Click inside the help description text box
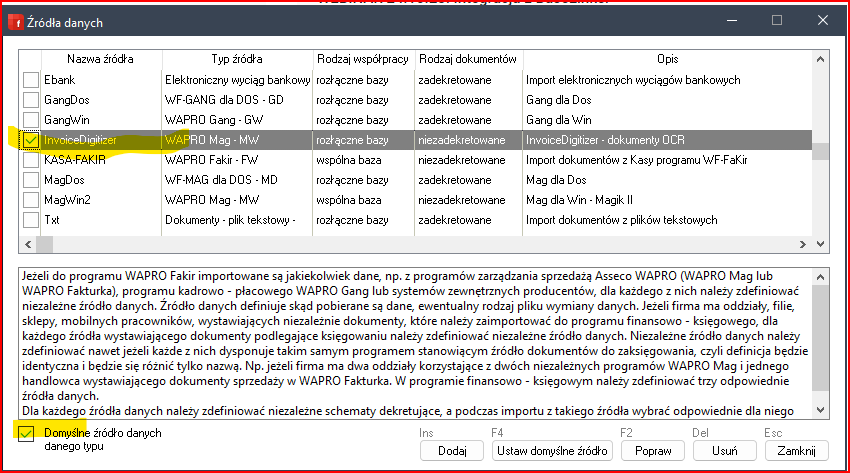The width and height of the screenshot is (850, 473). coord(416,343)
